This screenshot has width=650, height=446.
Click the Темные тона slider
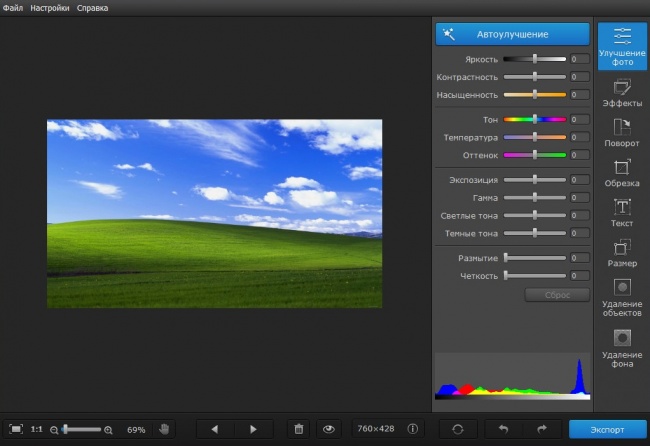(x=535, y=233)
